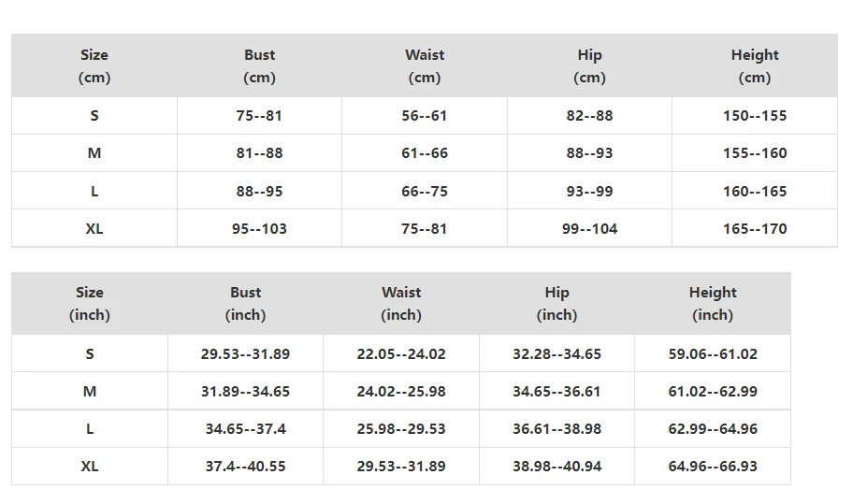Select the bust cell reading 75--81
Screen dimensions: 853x504
259,116
